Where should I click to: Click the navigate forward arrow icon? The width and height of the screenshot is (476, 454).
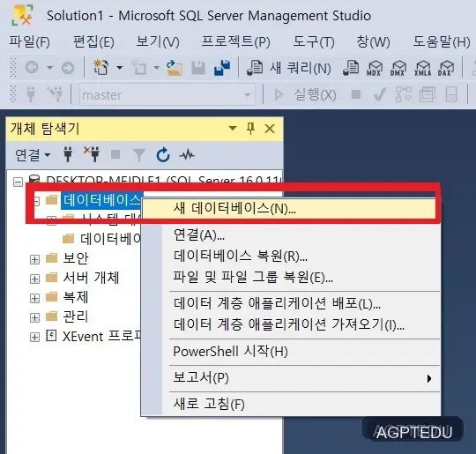67,67
